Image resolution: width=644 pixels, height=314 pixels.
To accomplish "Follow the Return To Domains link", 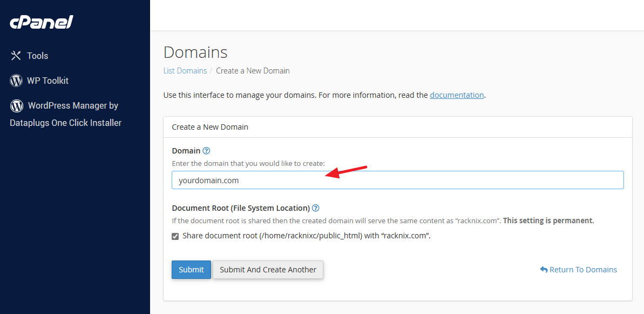I will point(583,269).
